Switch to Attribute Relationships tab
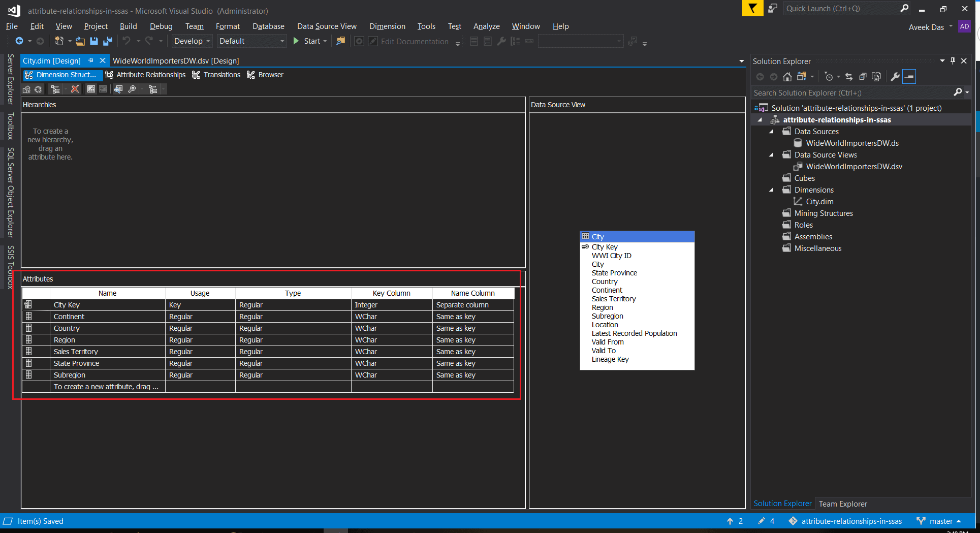This screenshot has height=533, width=980. click(146, 75)
